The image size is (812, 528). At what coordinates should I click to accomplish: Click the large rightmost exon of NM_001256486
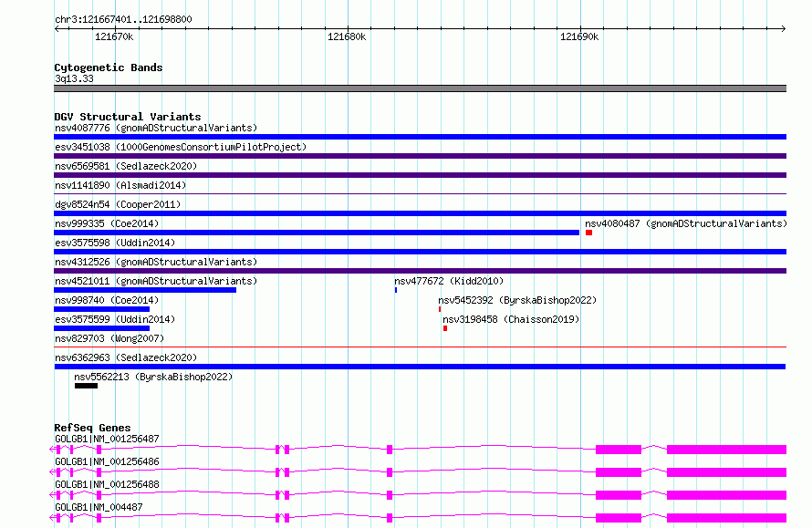click(x=726, y=472)
